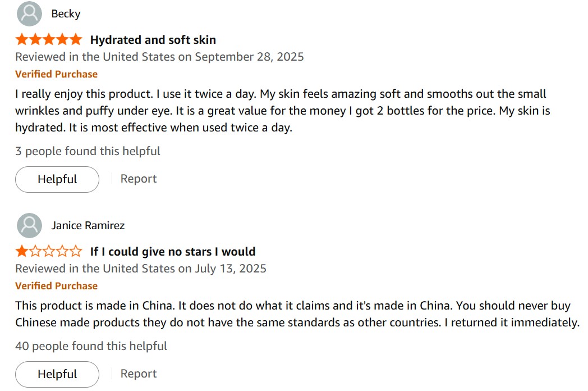Open reviewer profile name Becky
588x391 pixels.
(x=66, y=13)
